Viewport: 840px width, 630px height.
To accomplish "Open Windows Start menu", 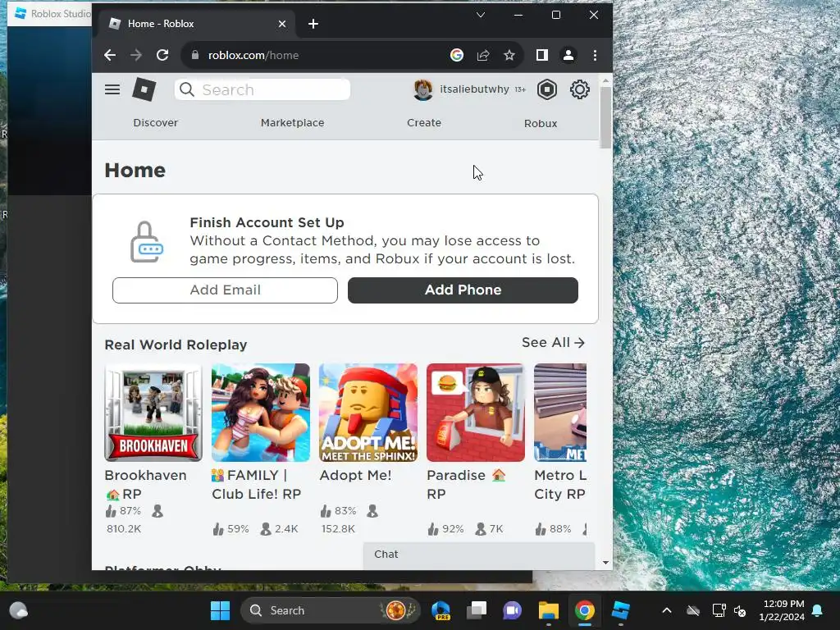I will pyautogui.click(x=220, y=610).
